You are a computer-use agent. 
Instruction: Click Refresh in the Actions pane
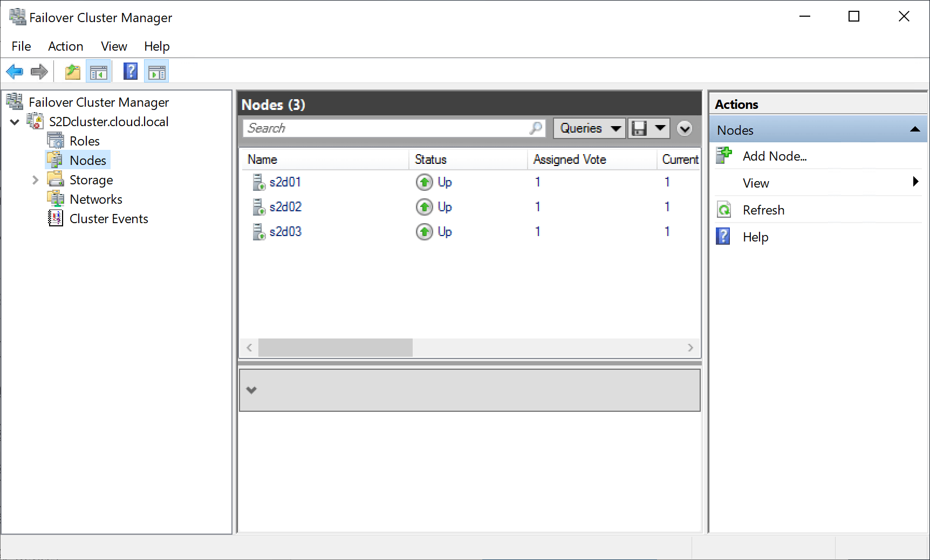click(763, 210)
